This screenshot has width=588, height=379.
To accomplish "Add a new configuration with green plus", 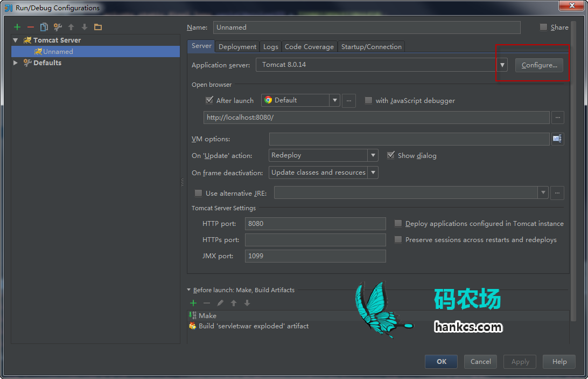I will [x=17, y=27].
